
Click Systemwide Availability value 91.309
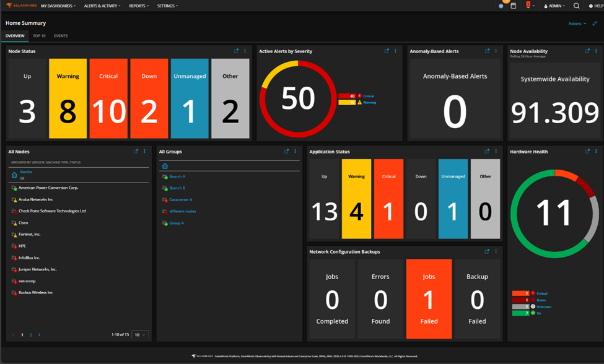(x=554, y=112)
